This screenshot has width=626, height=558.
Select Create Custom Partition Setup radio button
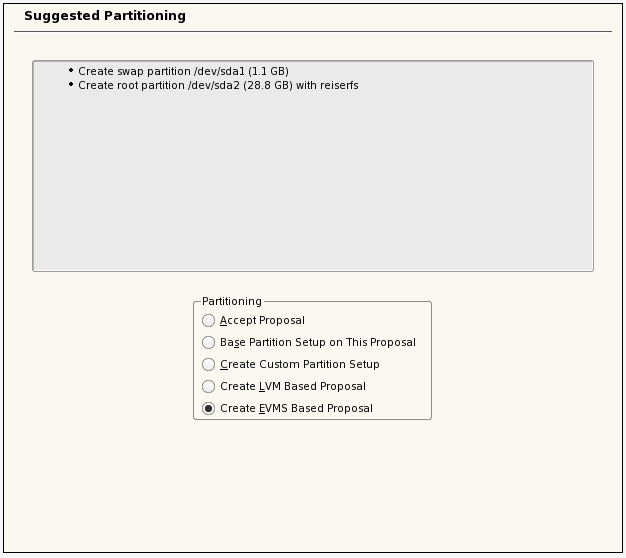[x=208, y=365]
